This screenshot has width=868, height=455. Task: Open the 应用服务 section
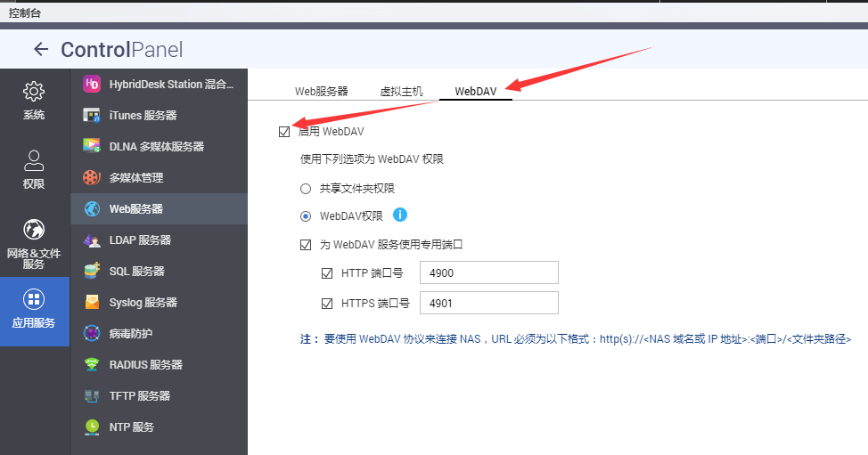coord(34,312)
